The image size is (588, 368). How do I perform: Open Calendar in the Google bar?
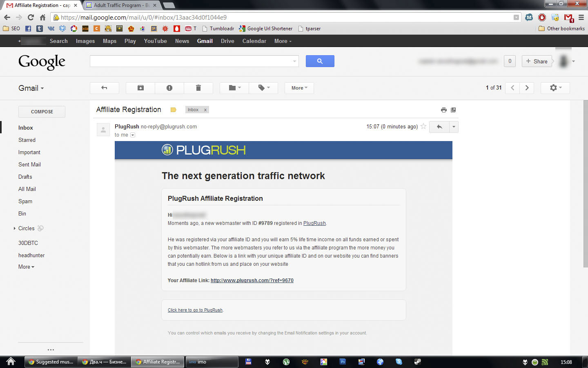tap(254, 41)
